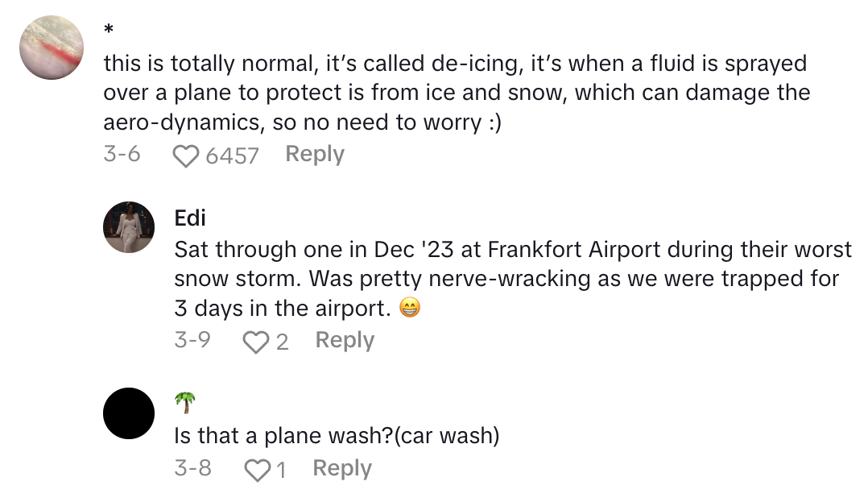Click the 3-6 timestamp on the top comment
Viewport: 868px width, 498px height.
[122, 153]
